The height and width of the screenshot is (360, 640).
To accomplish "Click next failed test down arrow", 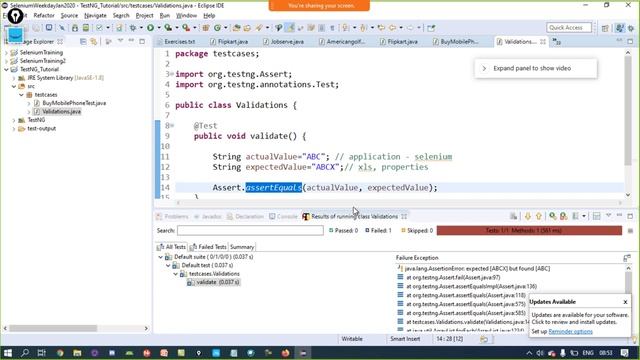I will pos(528,216).
